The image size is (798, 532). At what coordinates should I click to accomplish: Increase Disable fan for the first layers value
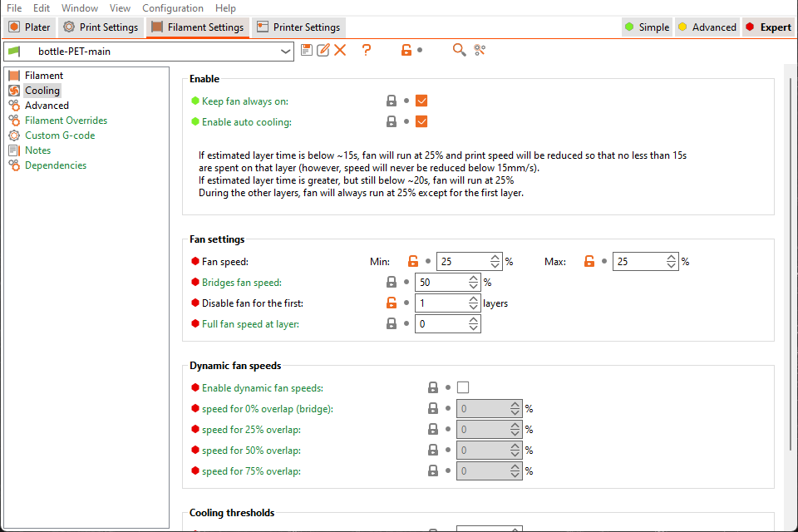(x=473, y=299)
